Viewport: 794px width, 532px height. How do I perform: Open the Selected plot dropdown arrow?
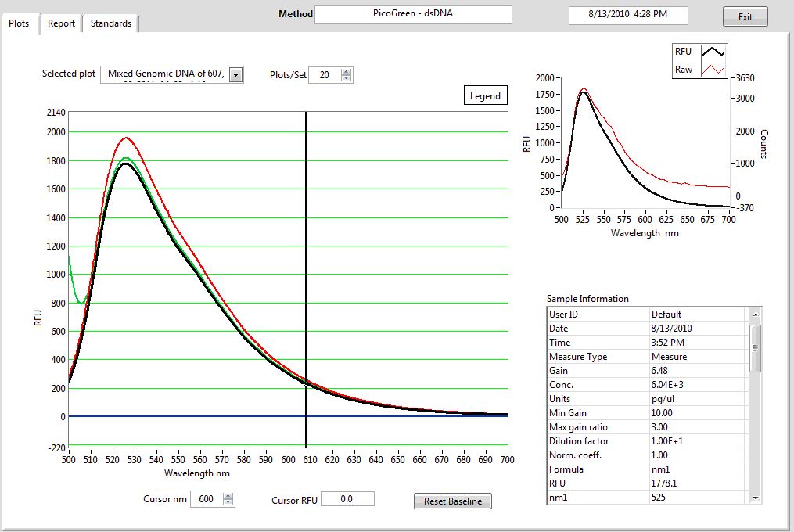[x=235, y=75]
